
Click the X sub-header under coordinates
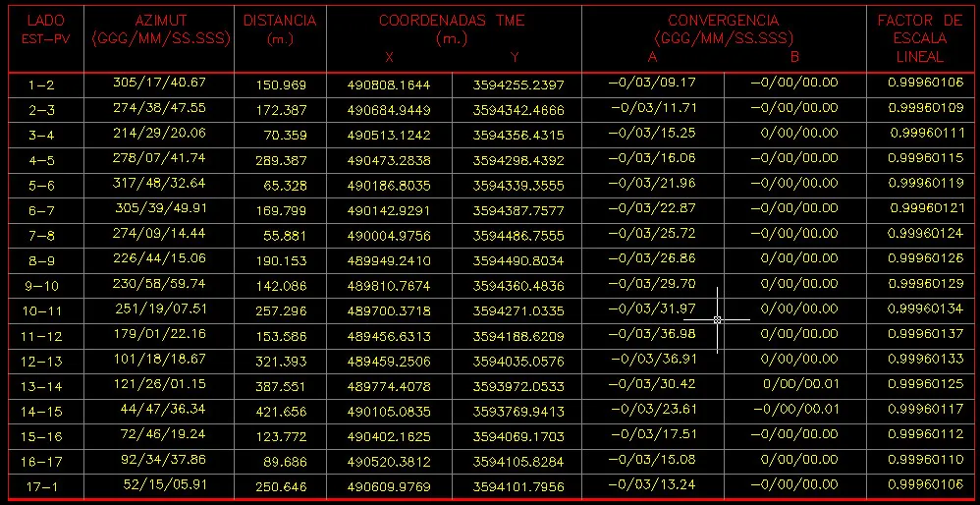coord(389,58)
